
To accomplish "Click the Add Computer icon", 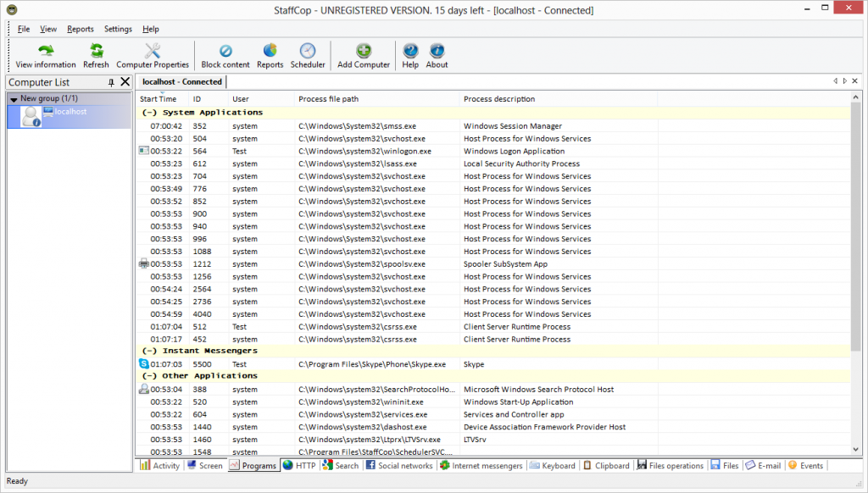I will click(x=364, y=52).
